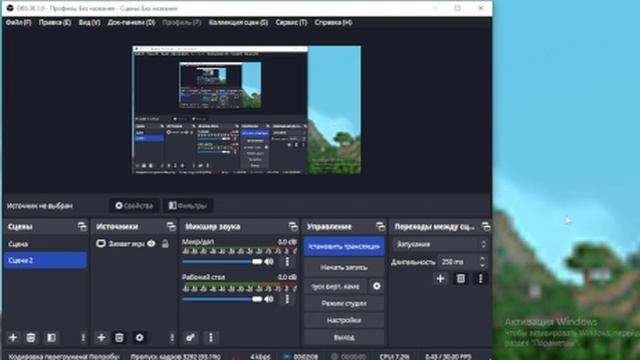Screen dimensions: 640x360
Task: Select the scene named Сцена 2
Action: [x=45, y=260]
